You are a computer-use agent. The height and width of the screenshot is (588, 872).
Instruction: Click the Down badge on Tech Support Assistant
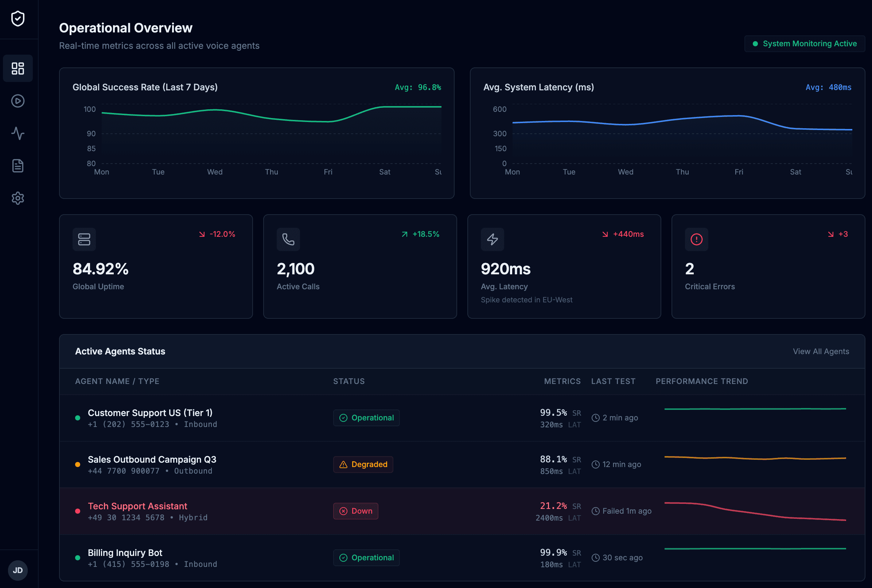pyautogui.click(x=355, y=511)
